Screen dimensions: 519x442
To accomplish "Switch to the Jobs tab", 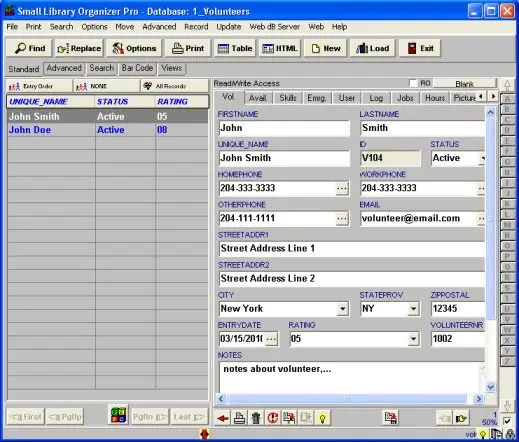I will [x=405, y=98].
